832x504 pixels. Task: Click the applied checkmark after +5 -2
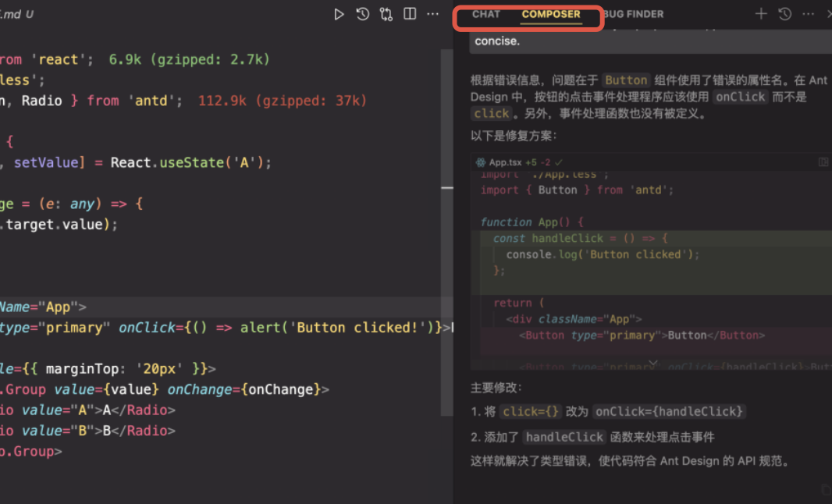(559, 162)
